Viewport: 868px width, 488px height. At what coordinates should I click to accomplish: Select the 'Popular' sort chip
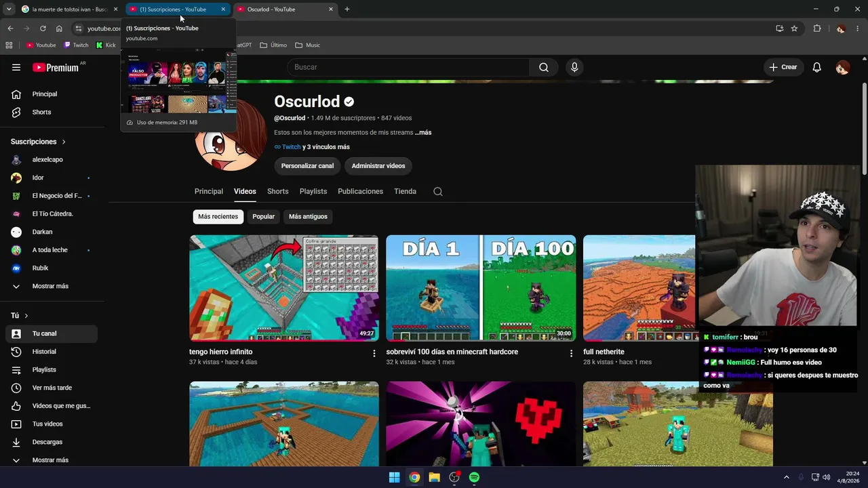click(264, 217)
